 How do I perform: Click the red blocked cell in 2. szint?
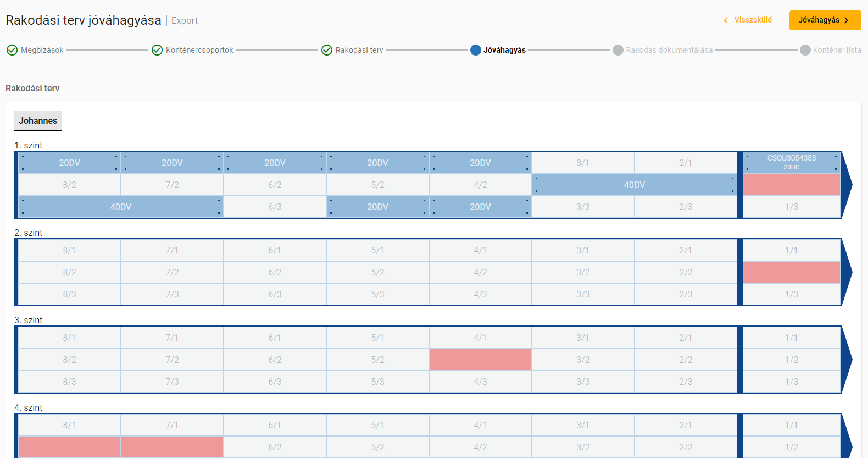(791, 272)
